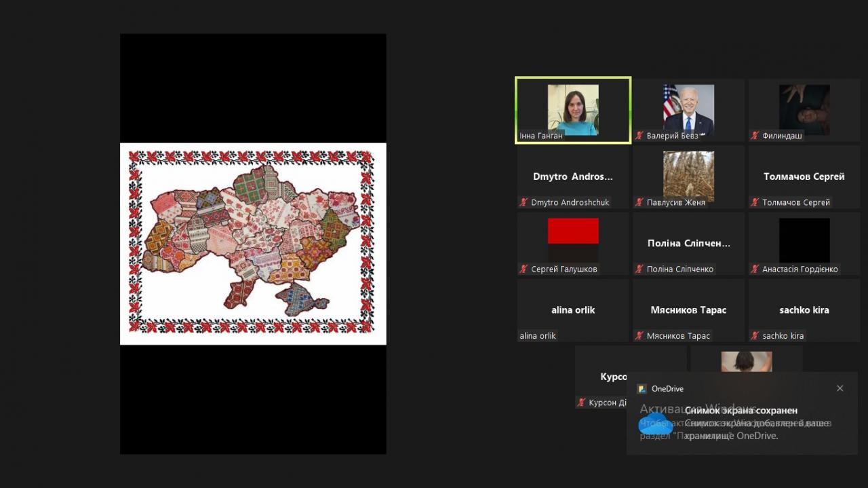Click muted mic icon for Сергей Галушков
This screenshot has width=868, height=488.
tap(524, 269)
